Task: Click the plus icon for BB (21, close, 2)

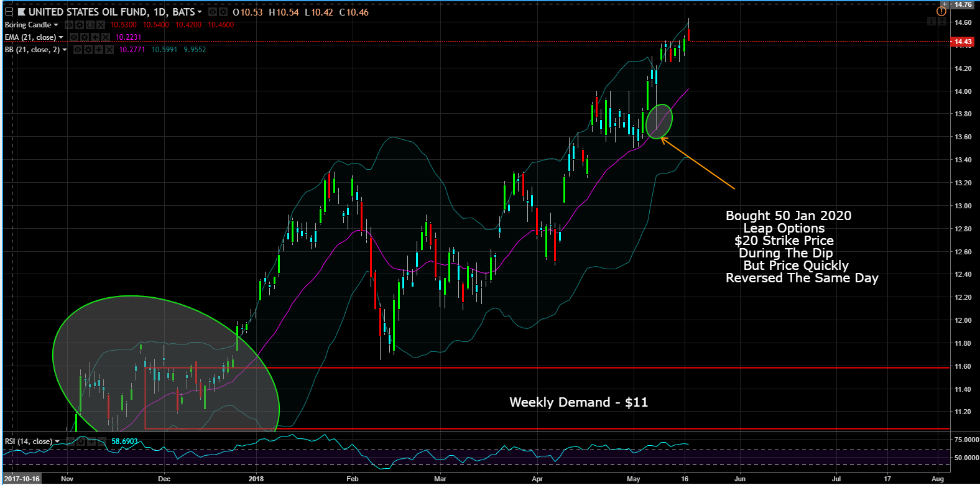Action: pos(99,50)
